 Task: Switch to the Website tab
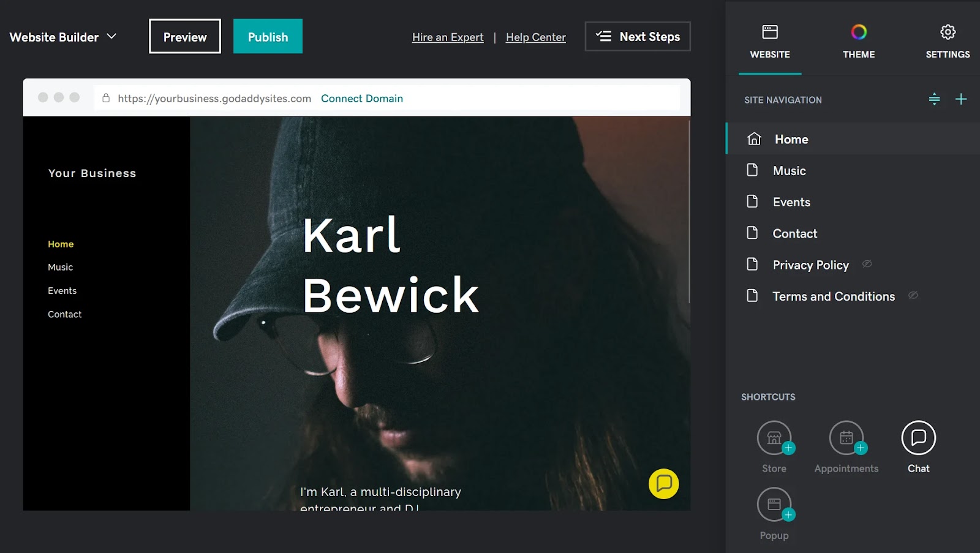tap(770, 39)
